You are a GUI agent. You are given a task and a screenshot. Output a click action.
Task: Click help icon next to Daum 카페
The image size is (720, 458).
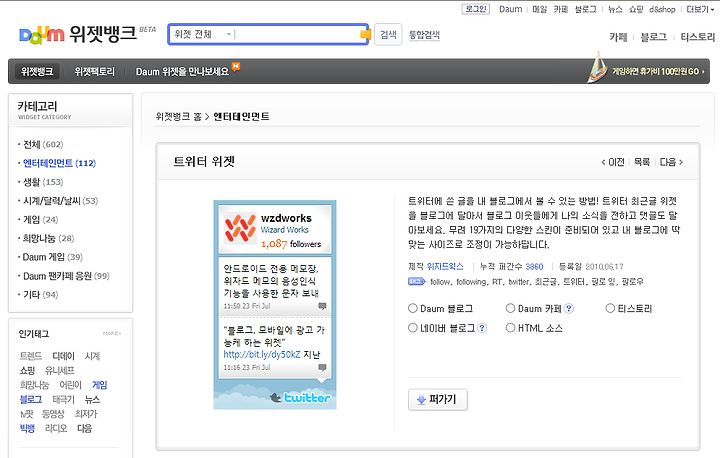tap(569, 309)
